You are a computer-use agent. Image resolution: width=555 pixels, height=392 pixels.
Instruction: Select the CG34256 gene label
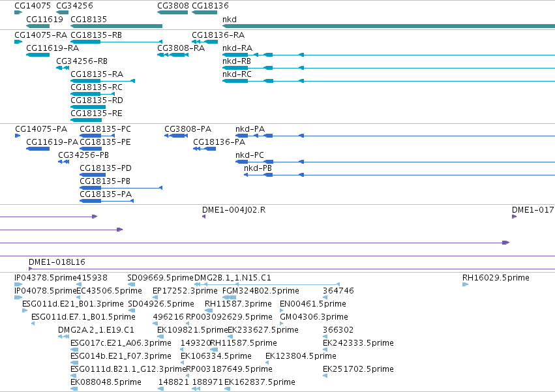[x=75, y=6]
